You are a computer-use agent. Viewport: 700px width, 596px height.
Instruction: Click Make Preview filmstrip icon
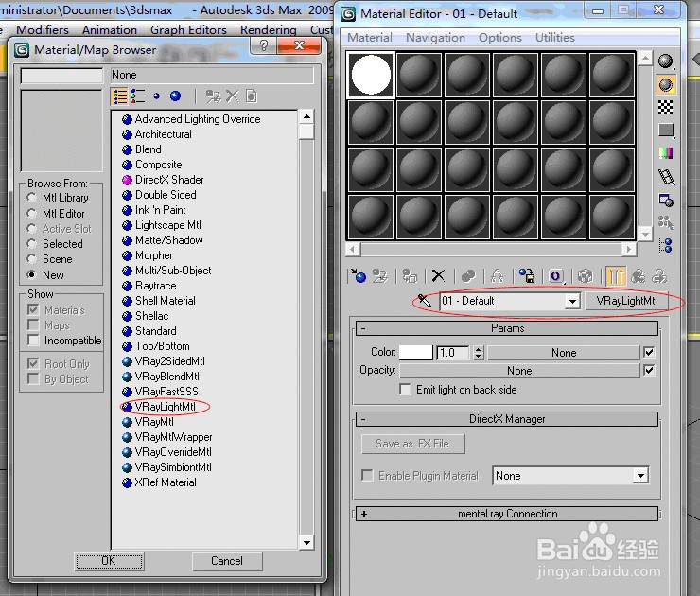point(666,176)
